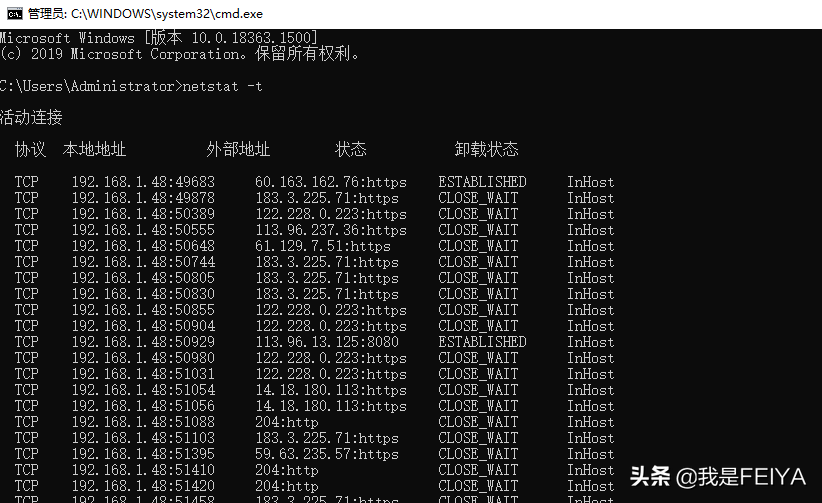Click foreign address 113.96.237.36:https

point(331,230)
